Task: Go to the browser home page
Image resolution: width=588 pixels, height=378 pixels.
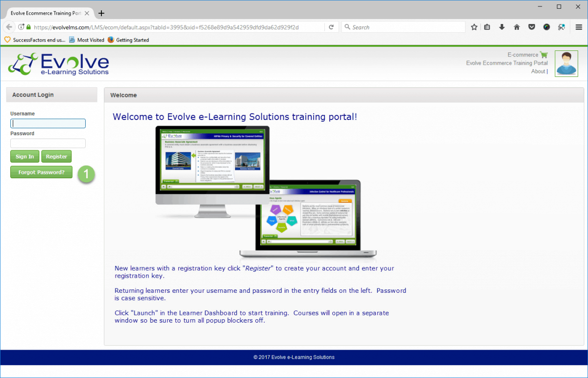Action: [x=516, y=27]
